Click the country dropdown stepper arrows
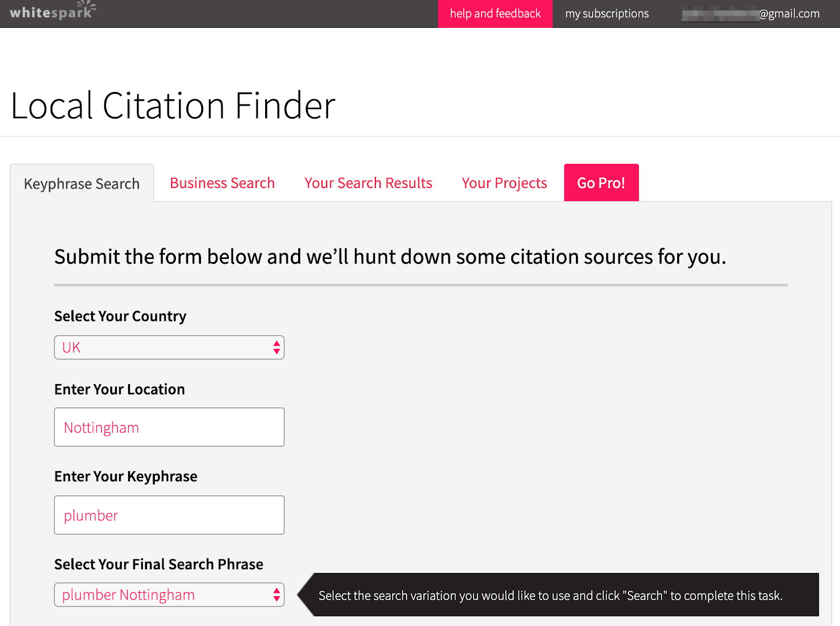The image size is (840, 626). click(x=277, y=347)
